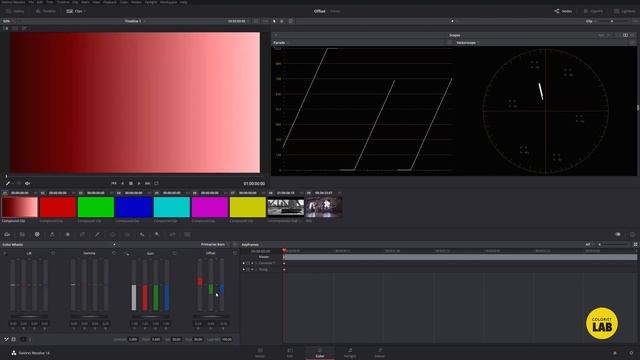Select the yellow clip thumbnail

(248, 207)
